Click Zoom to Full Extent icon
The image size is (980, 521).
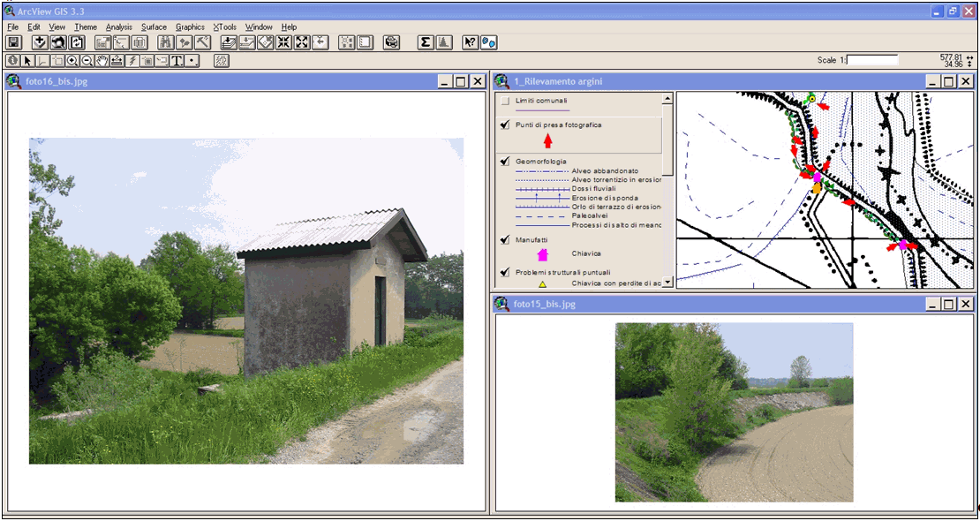(228, 42)
